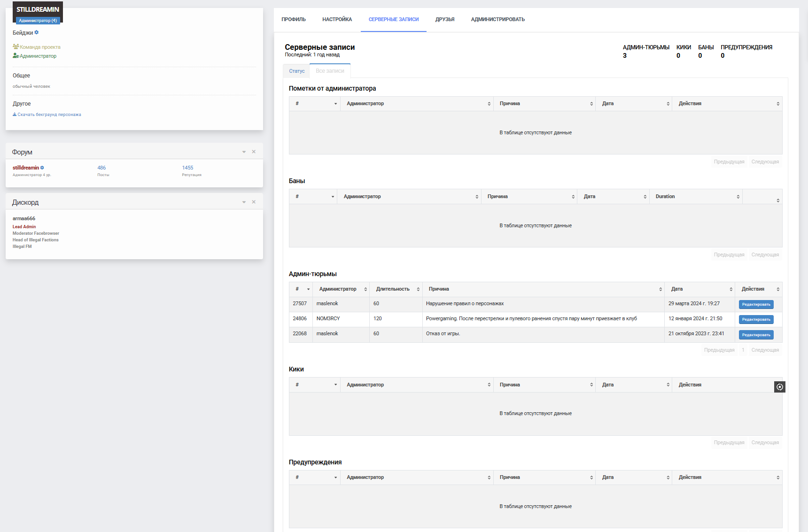Click Предыдущая under Баны table
Screen dimensions: 808x532
(729, 254)
